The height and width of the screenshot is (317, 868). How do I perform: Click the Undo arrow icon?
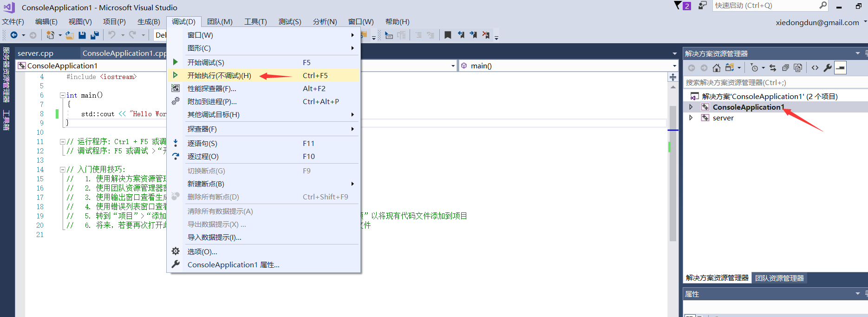(x=112, y=35)
